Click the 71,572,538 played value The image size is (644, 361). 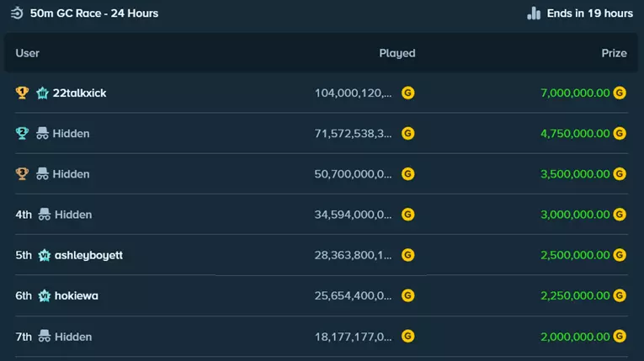(x=354, y=134)
